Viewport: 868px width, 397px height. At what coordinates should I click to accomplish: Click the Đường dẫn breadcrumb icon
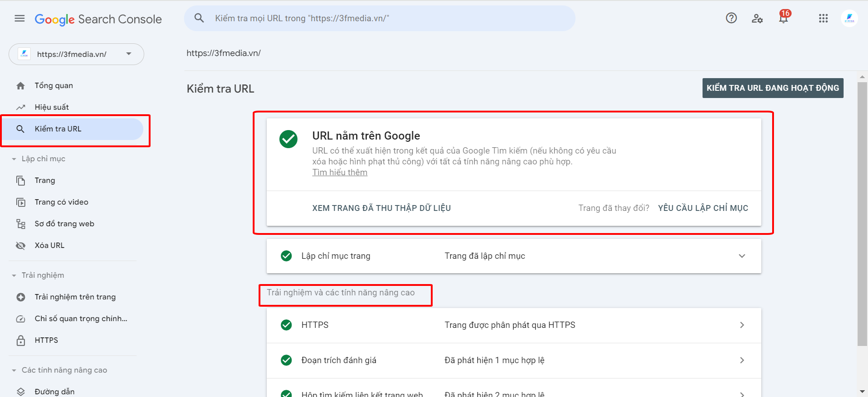21,392
